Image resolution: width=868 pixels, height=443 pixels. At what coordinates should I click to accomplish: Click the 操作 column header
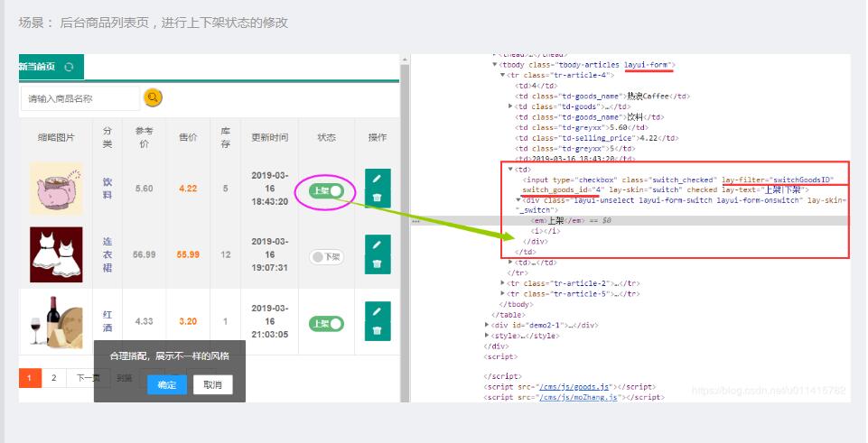point(378,137)
